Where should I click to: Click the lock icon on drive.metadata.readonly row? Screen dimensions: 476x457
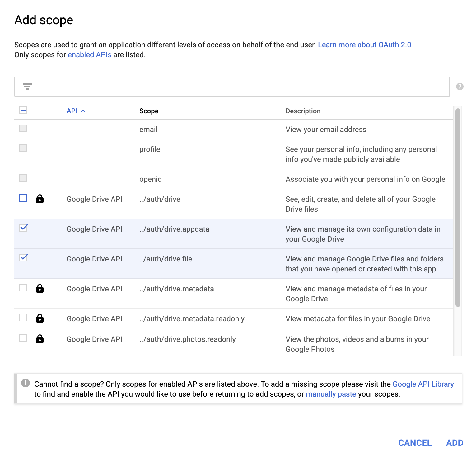(40, 318)
